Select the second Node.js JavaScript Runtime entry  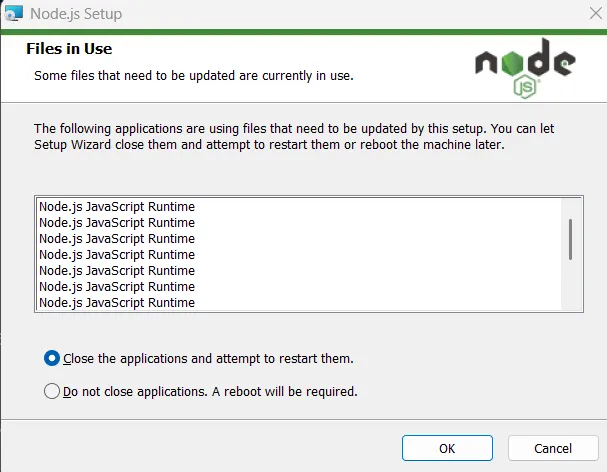(x=117, y=222)
